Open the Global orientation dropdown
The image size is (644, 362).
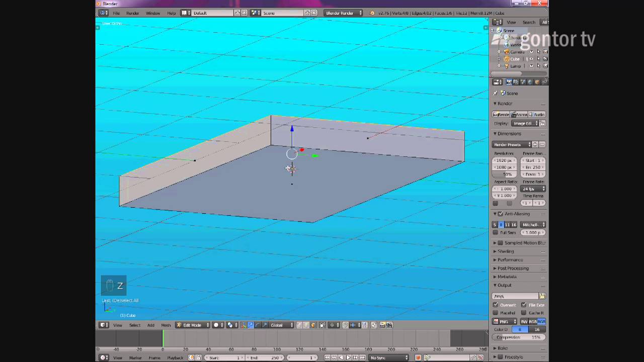282,325
